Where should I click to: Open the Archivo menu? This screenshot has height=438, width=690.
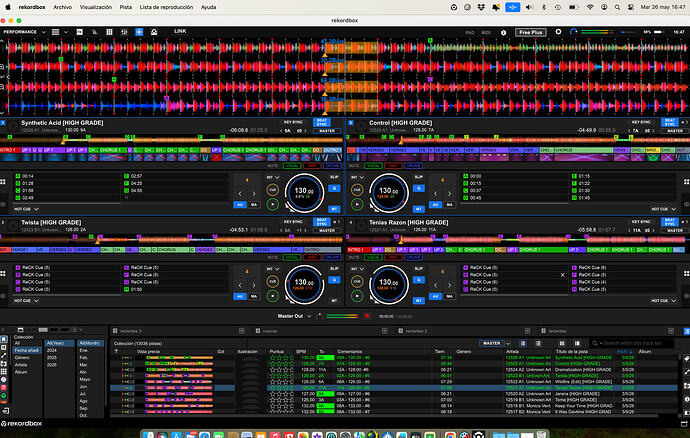(x=62, y=7)
